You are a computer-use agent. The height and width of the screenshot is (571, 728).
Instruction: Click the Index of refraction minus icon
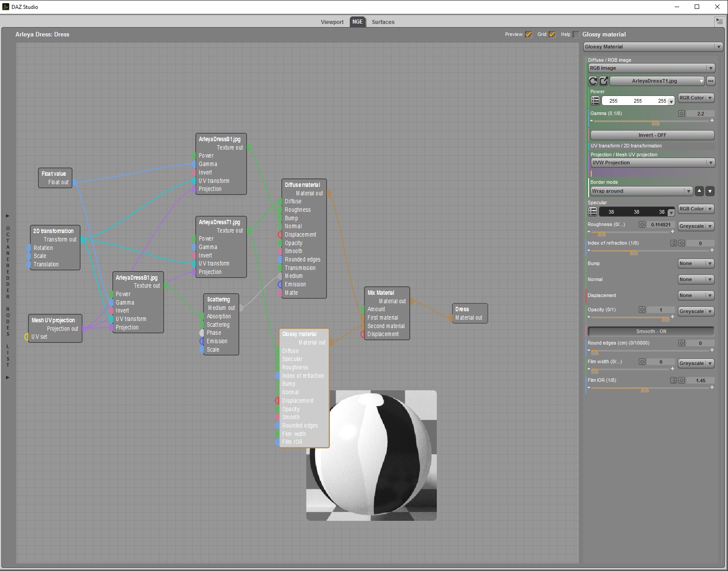pos(589,250)
